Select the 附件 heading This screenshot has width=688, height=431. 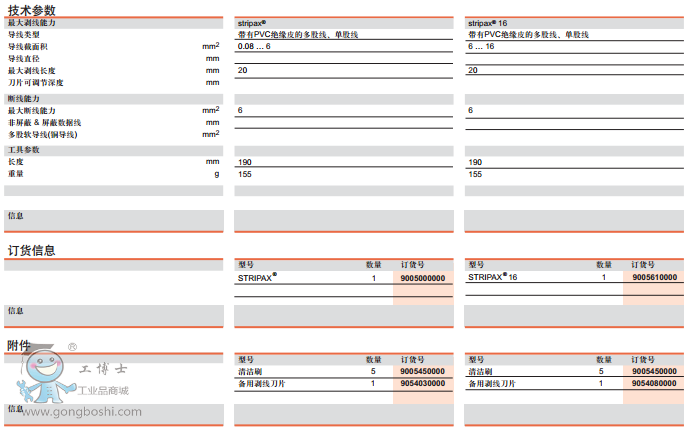pos(19,345)
